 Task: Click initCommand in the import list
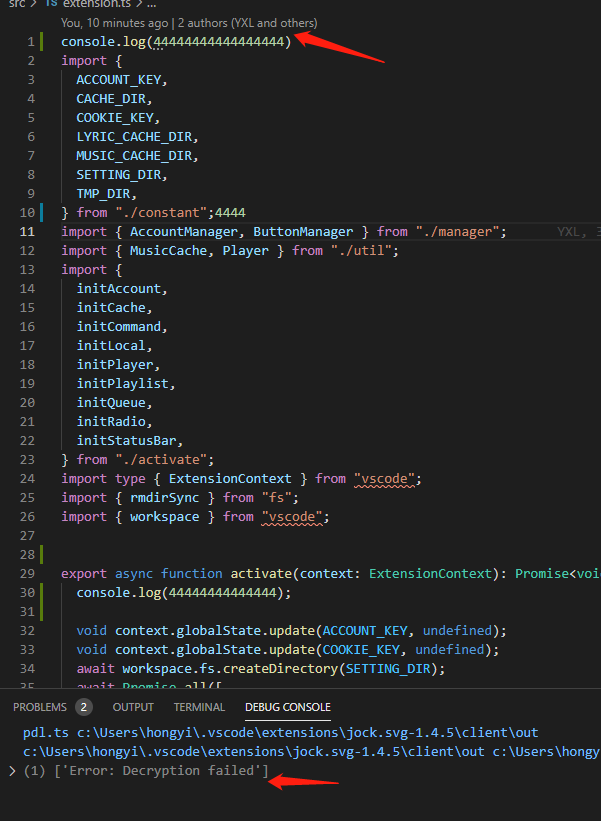tap(118, 326)
